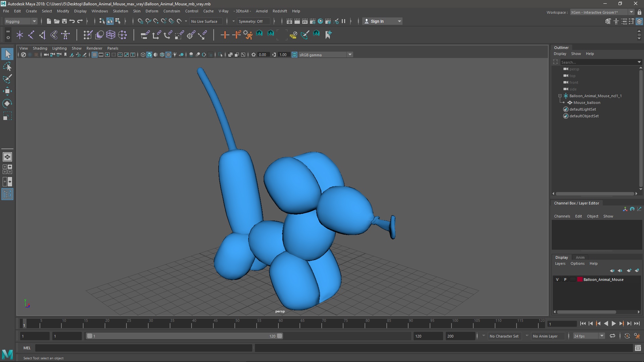The image size is (644, 362).
Task: Toggle P playback for the Balloon_Animal_Mouse layer
Action: (565, 280)
